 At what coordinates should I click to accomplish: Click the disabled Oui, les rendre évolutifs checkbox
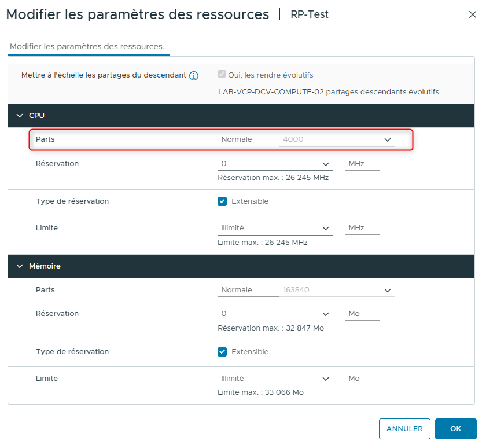[222, 75]
